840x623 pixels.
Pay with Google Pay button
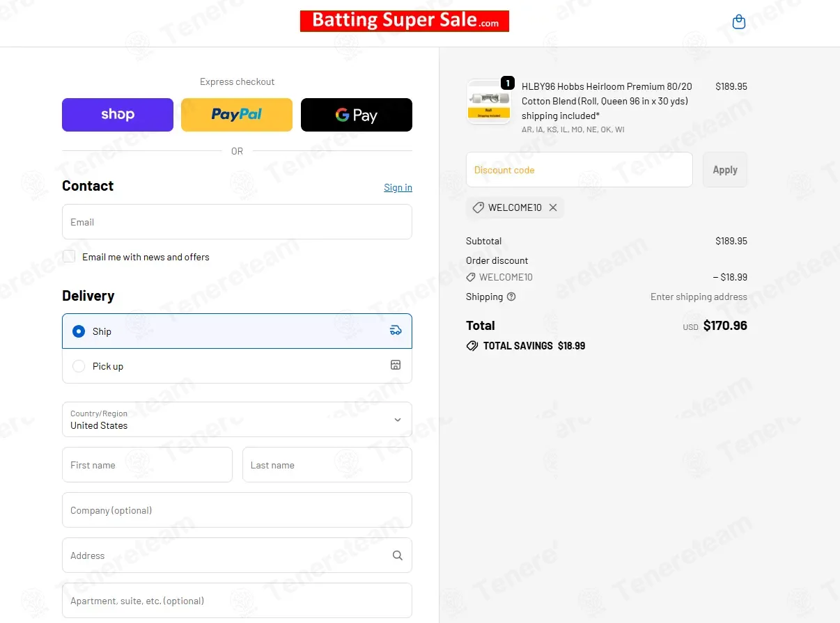point(357,115)
